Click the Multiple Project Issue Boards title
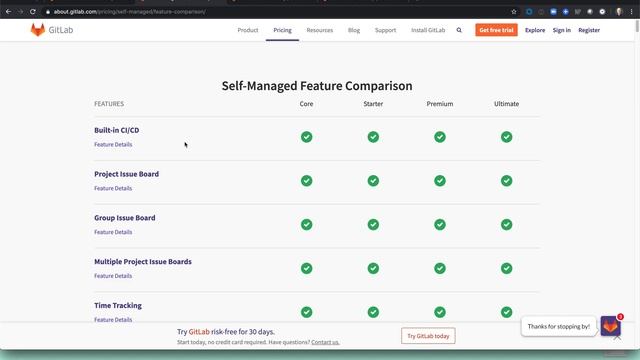Image resolution: width=640 pixels, height=360 pixels. tap(143, 262)
